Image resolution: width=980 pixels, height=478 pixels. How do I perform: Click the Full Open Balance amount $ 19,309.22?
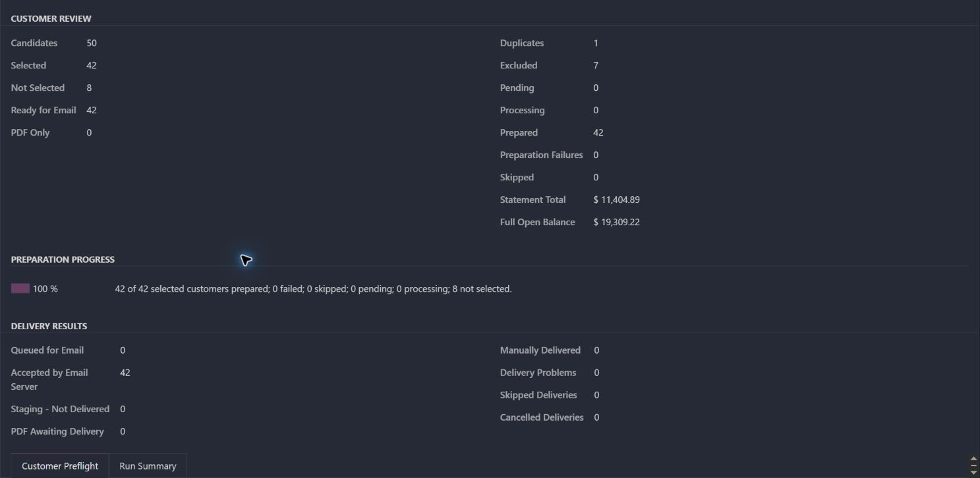point(616,222)
